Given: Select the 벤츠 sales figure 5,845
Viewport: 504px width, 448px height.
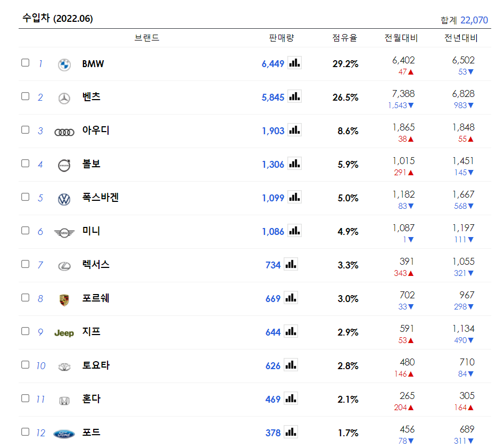Looking at the screenshot, I should 272,97.
